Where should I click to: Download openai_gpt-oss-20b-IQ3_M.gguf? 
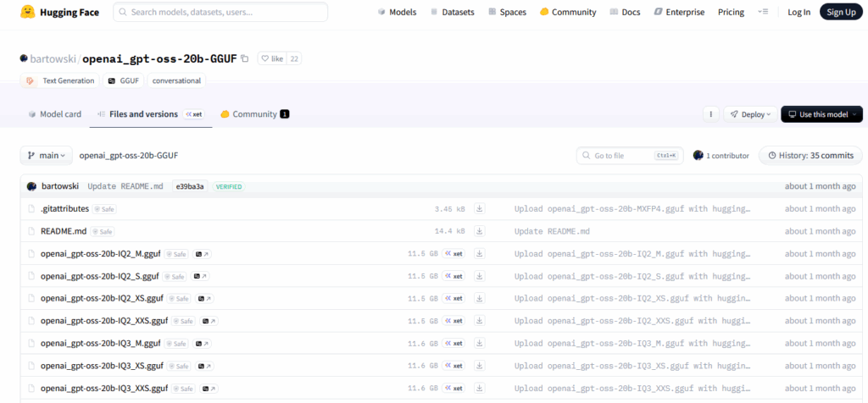(x=480, y=343)
